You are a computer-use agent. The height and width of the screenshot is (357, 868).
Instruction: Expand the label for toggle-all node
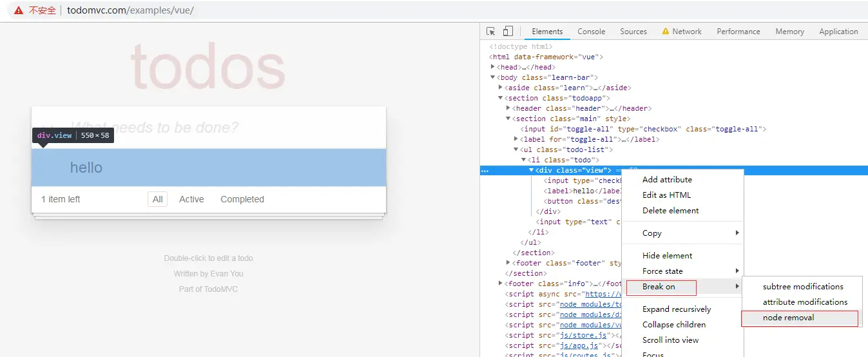pyautogui.click(x=516, y=139)
